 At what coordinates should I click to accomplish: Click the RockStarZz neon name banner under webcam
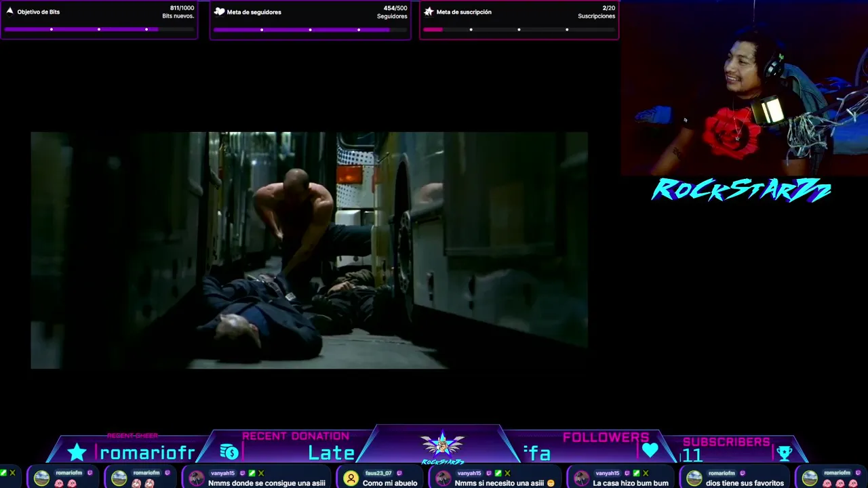click(x=741, y=190)
